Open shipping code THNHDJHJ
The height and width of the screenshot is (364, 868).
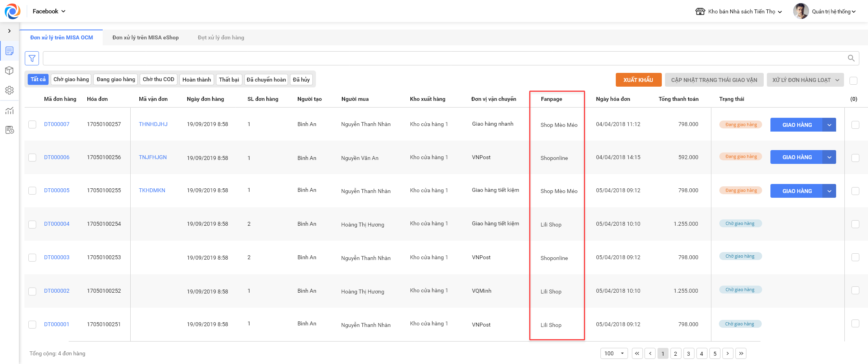pos(153,124)
